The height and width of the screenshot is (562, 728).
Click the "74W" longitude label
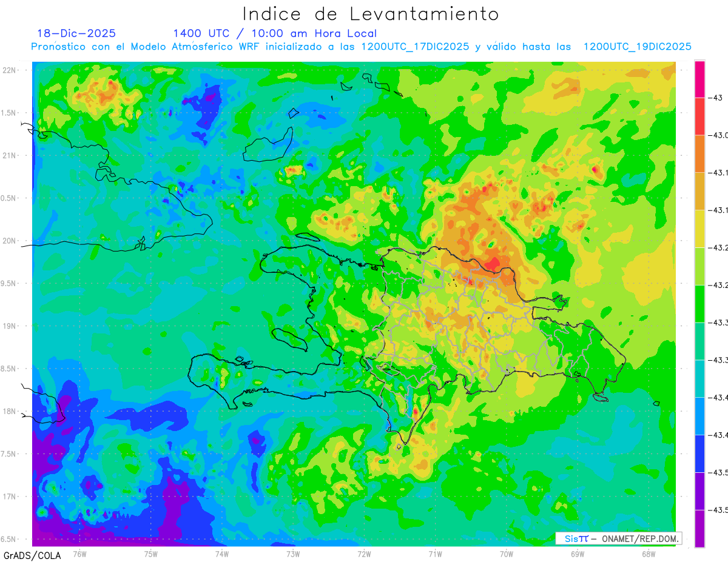point(221,554)
